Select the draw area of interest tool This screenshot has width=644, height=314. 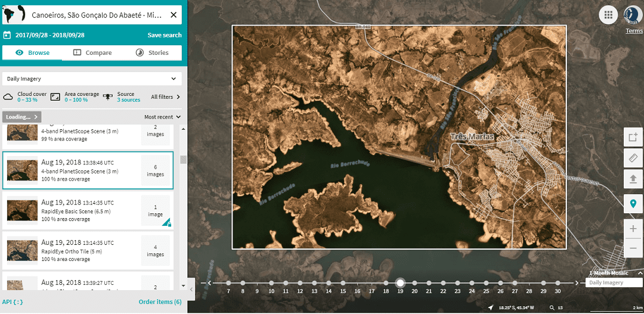(633, 138)
